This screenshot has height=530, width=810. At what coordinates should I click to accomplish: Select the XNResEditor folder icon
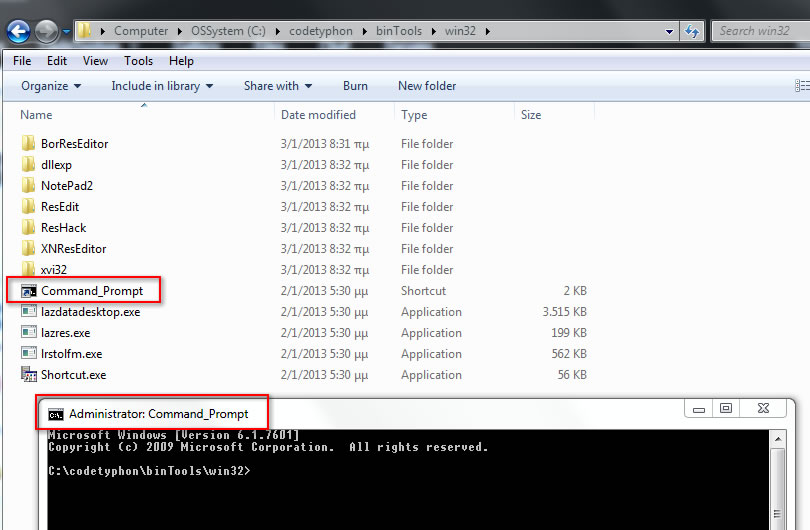pyautogui.click(x=28, y=248)
